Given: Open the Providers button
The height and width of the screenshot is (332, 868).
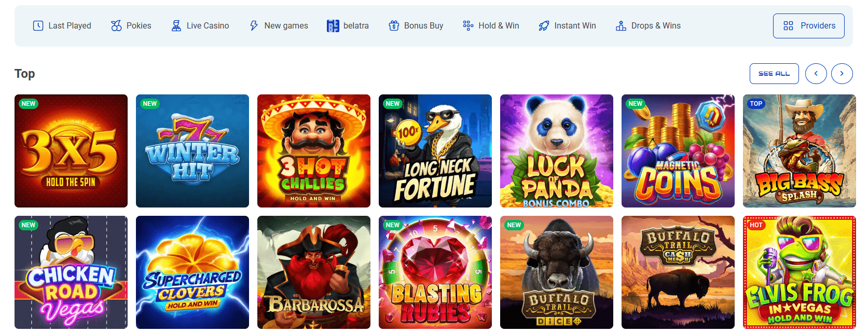Looking at the screenshot, I should 809,26.
